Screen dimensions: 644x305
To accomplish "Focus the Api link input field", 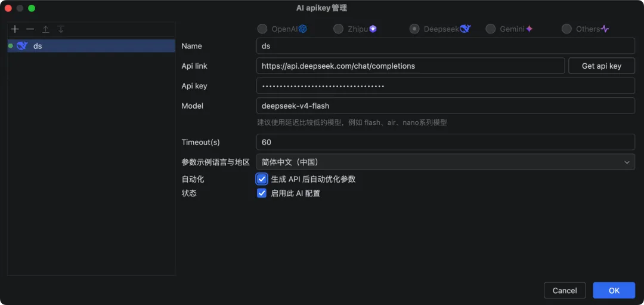I will 411,66.
